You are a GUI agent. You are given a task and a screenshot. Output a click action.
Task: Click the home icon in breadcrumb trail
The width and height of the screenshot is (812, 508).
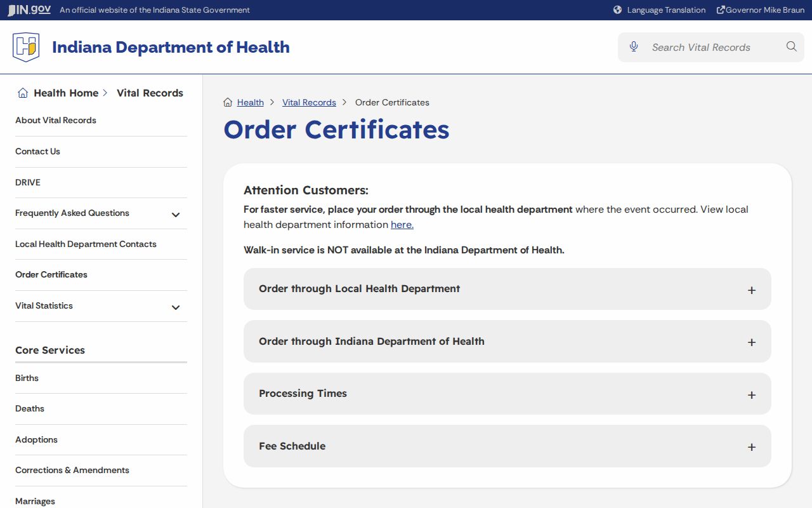228,102
